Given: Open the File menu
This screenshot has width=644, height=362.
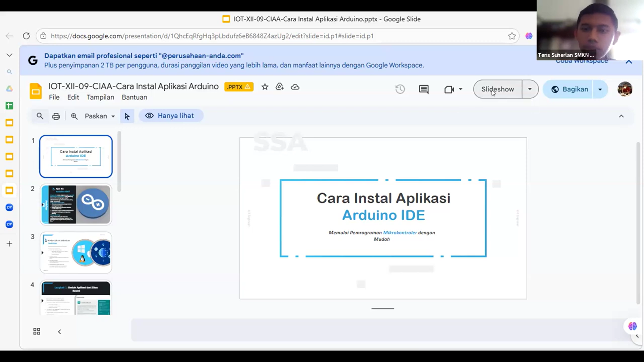Looking at the screenshot, I should pyautogui.click(x=54, y=97).
